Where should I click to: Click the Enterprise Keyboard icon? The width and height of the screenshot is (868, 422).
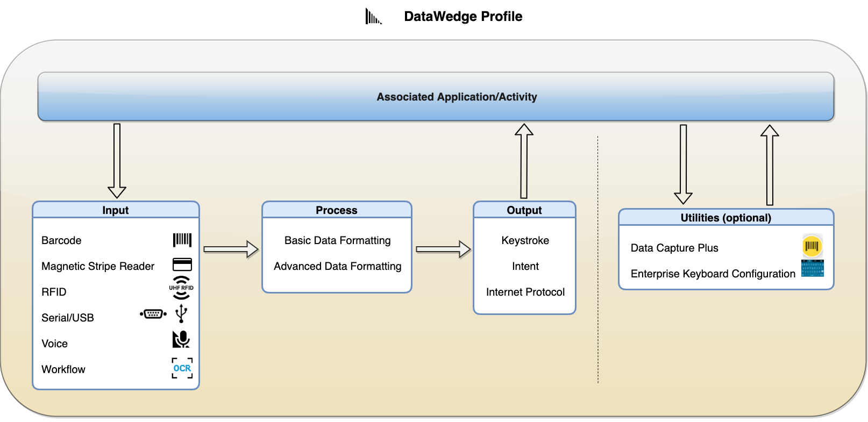[813, 268]
